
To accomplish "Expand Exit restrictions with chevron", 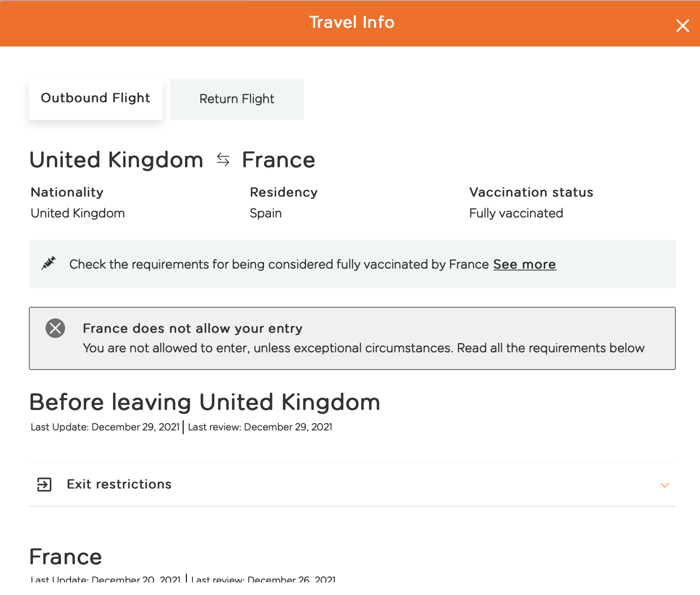I will pos(665,485).
